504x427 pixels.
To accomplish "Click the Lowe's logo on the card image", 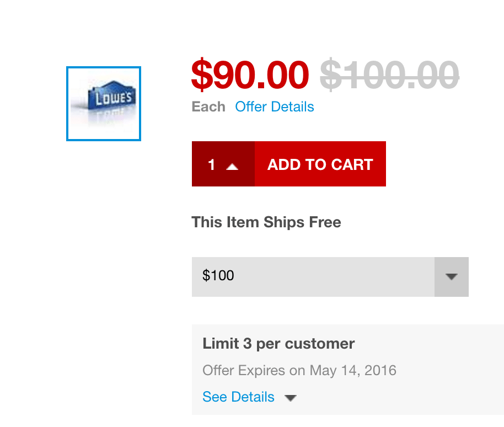I will coord(114,98).
